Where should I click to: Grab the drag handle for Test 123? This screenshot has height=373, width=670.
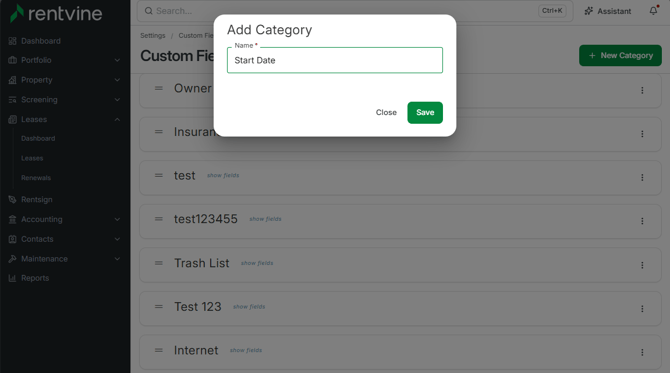pyautogui.click(x=159, y=306)
